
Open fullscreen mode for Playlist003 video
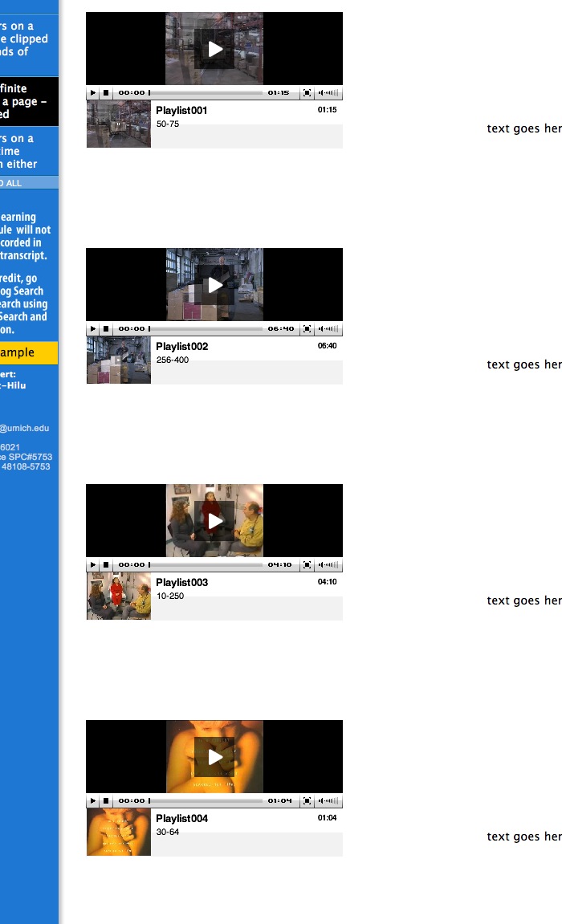point(307,565)
